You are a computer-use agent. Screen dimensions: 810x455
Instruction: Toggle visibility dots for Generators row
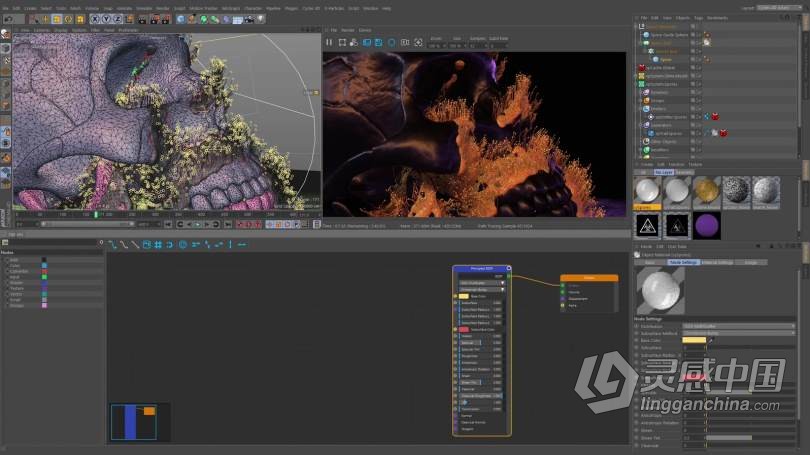point(699,125)
